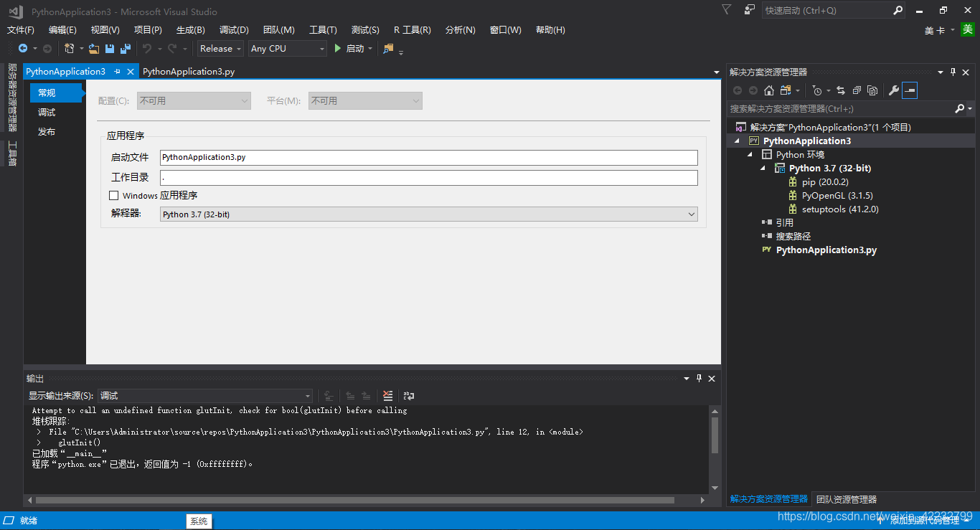Viewport: 980px width, 530px height.
Task: Open the notifications flag icon in title bar
Action: pyautogui.click(x=727, y=10)
